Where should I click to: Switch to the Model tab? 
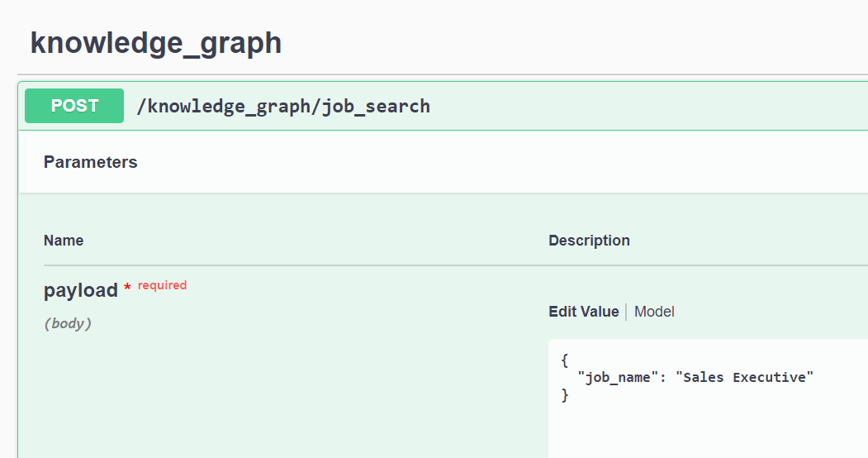click(x=654, y=312)
